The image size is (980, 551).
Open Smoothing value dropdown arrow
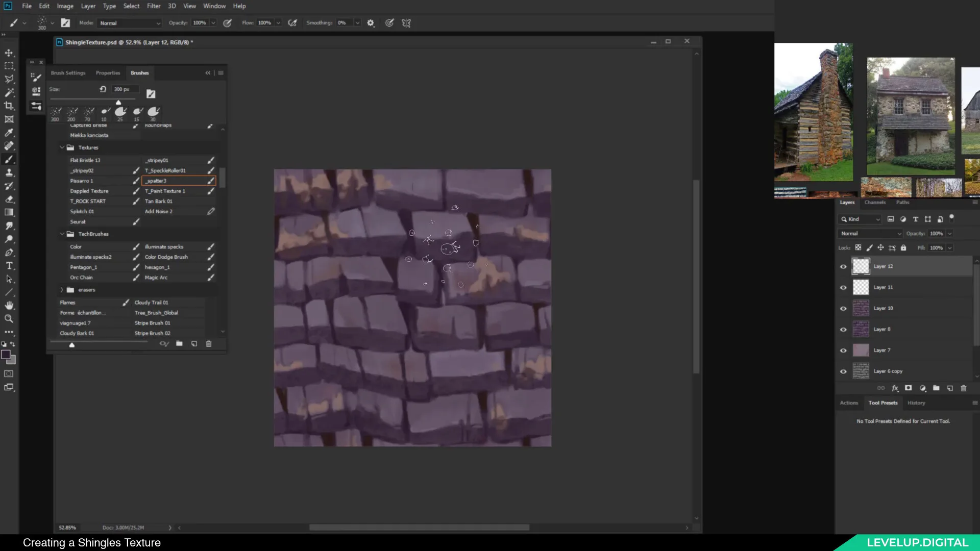coord(357,23)
